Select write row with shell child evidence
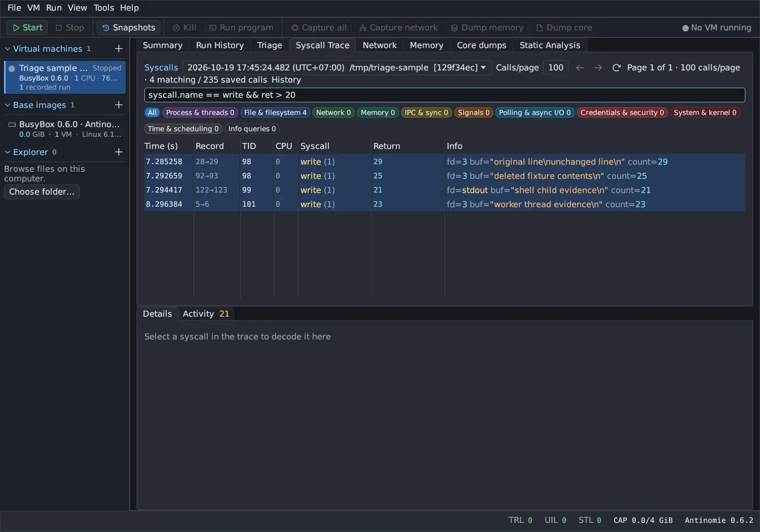Screen dimensions: 760x532 [x=444, y=190]
